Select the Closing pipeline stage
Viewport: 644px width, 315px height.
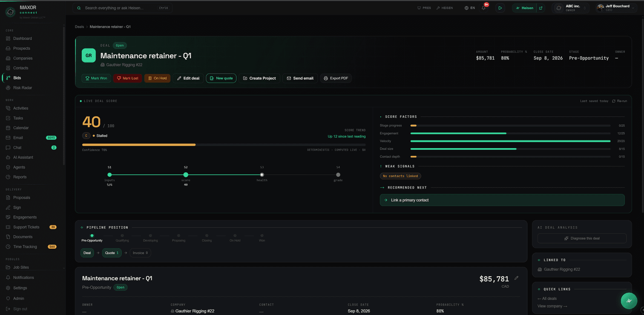(x=207, y=238)
